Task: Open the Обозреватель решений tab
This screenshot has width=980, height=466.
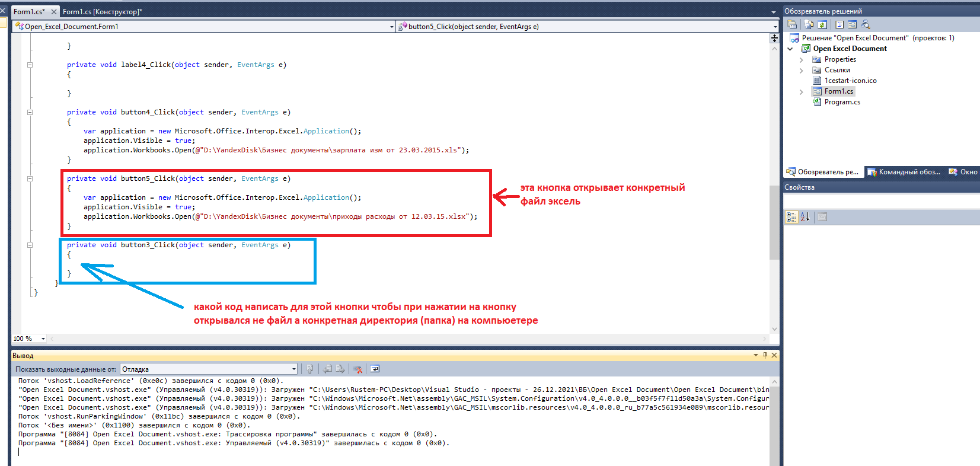Action: coord(823,172)
